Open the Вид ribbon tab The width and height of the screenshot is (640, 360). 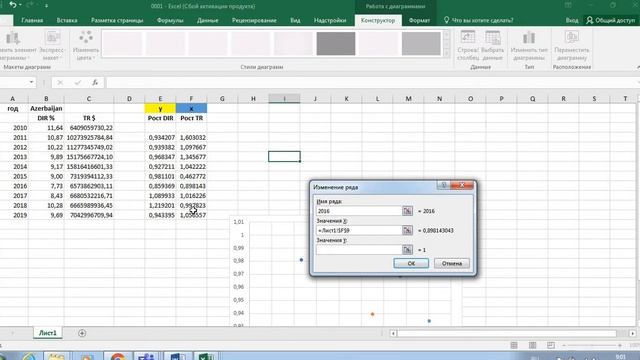295,20
